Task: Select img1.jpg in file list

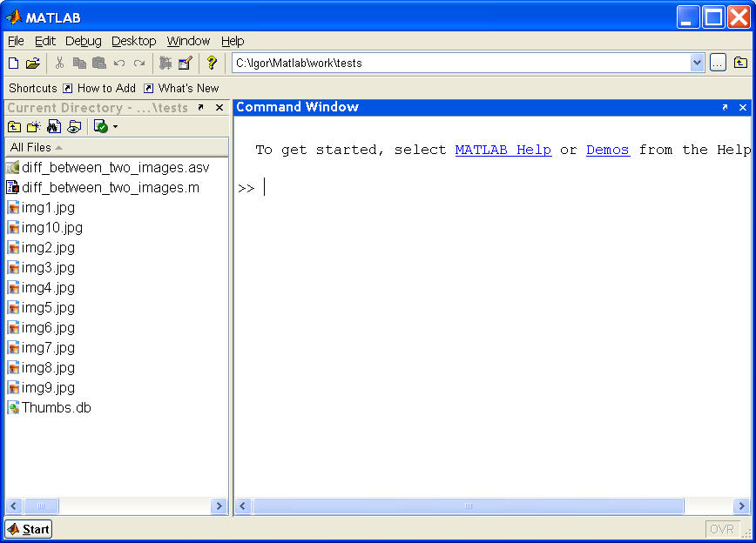Action: point(48,208)
